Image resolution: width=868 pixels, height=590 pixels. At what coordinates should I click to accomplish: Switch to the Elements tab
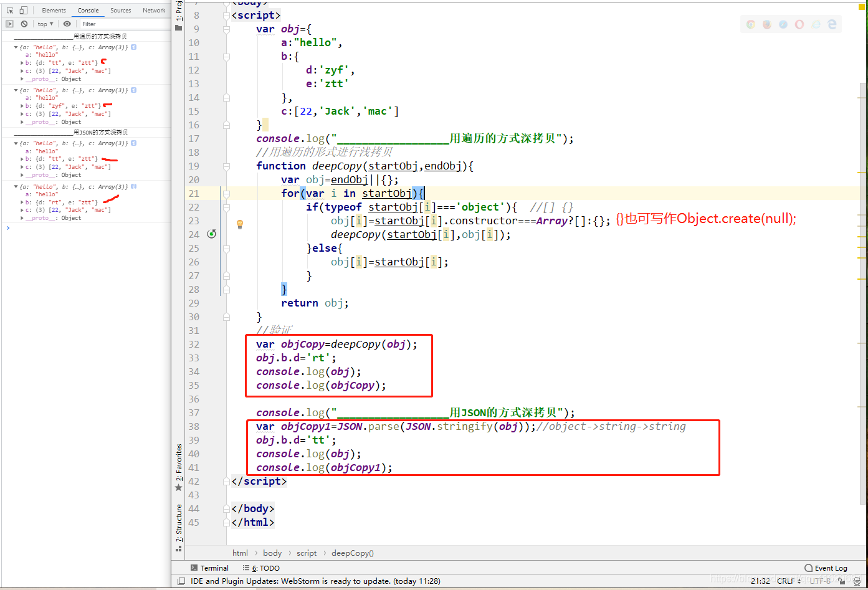click(54, 10)
